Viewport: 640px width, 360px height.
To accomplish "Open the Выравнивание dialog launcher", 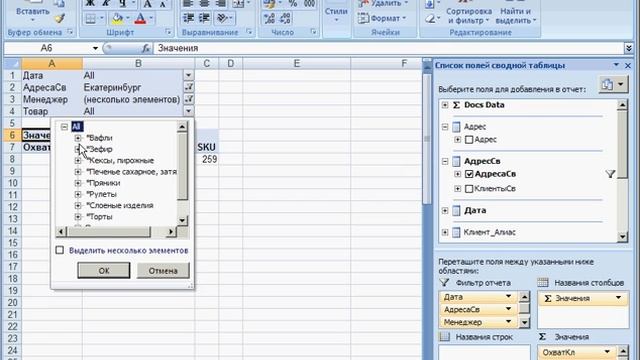I will click(x=250, y=32).
